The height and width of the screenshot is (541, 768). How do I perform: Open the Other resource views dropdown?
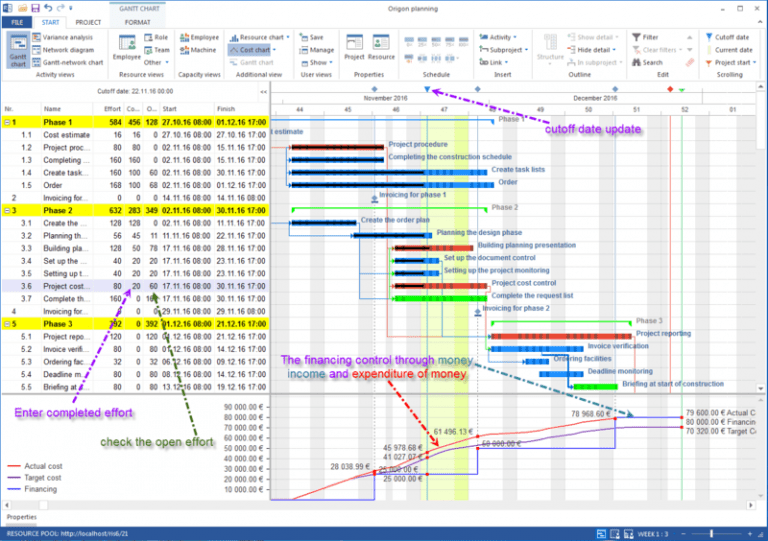click(x=156, y=63)
